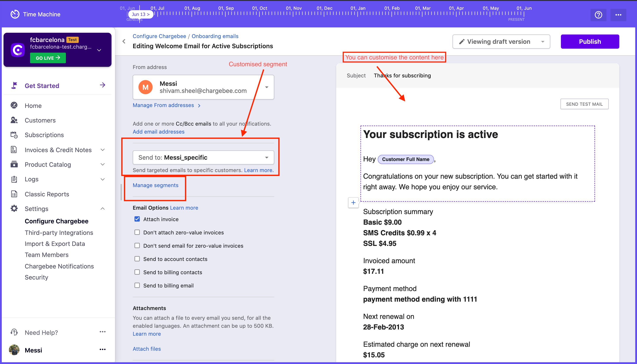Screen dimensions: 637x364
Task: Open the Messi profile options dots
Action: pyautogui.click(x=102, y=349)
